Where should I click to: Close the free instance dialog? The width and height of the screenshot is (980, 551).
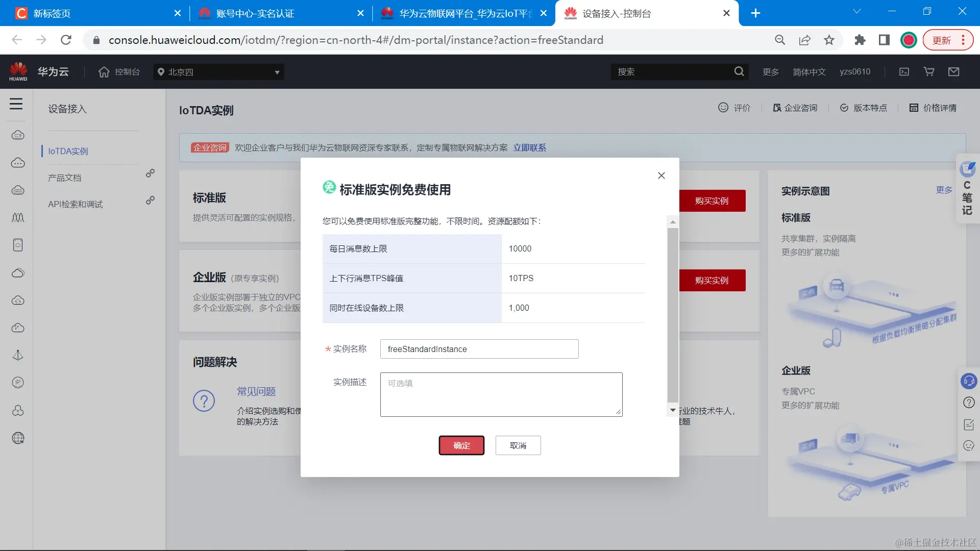[x=661, y=176]
